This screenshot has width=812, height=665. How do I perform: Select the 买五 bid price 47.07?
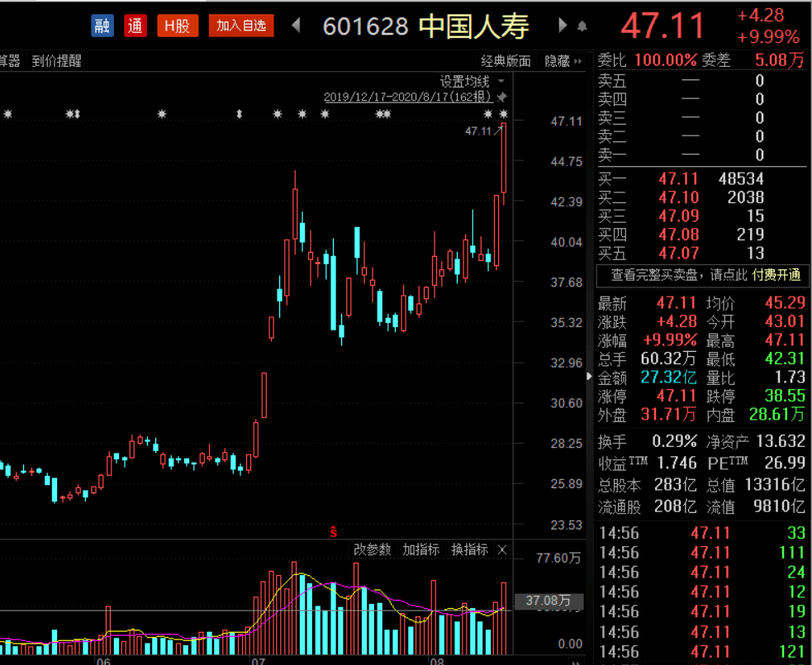point(678,254)
